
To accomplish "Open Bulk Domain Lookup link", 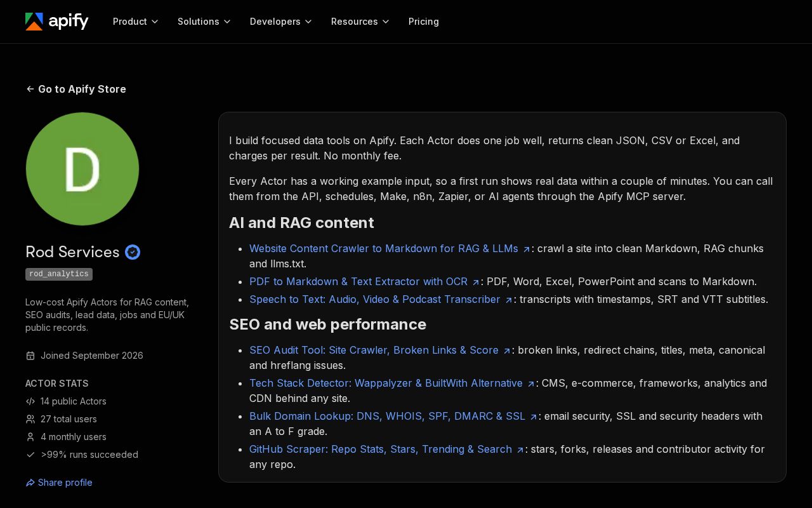I will [x=393, y=416].
